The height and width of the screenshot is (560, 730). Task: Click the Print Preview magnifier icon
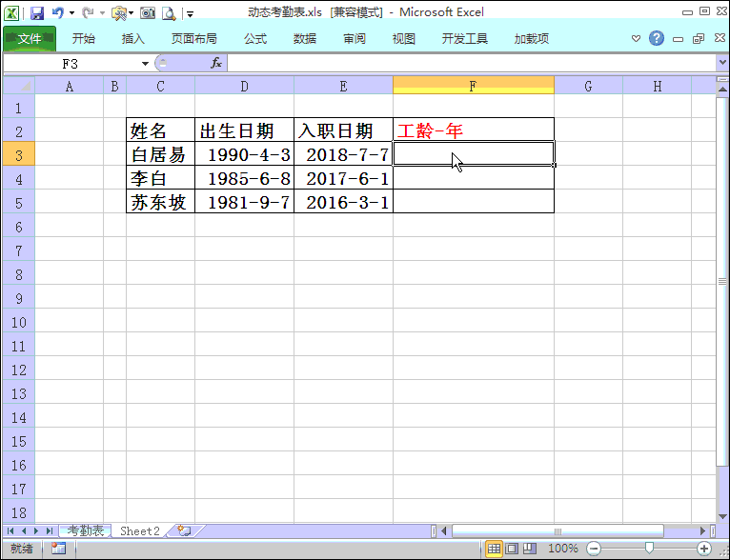(169, 13)
